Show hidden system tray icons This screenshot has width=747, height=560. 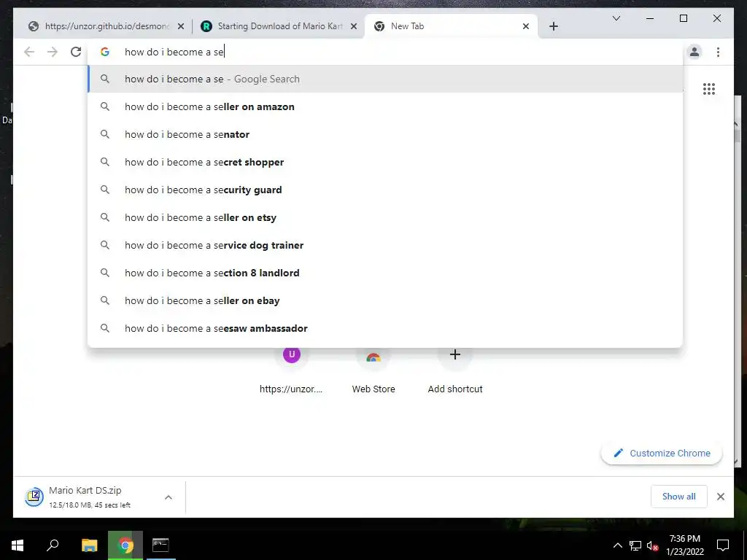(617, 545)
